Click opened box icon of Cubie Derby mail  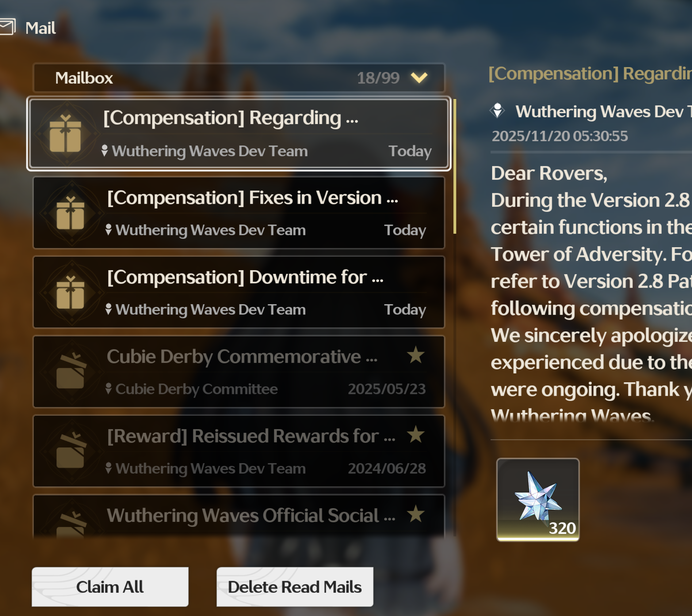tap(71, 371)
